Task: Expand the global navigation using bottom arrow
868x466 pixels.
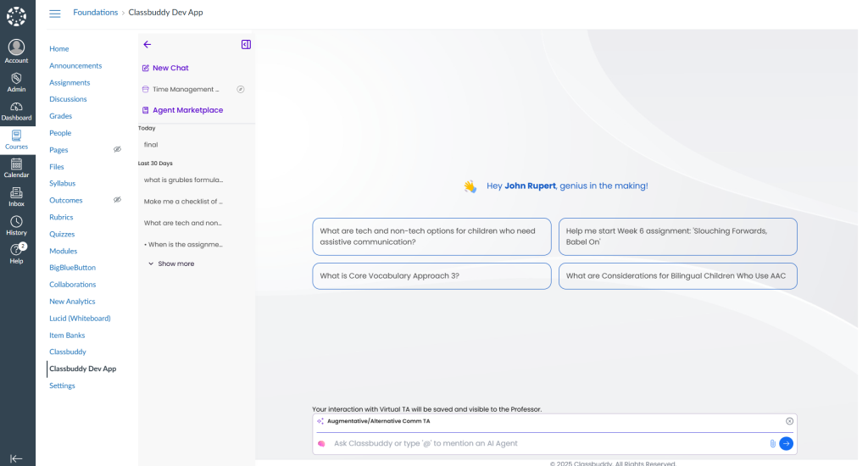Action: pos(16,458)
